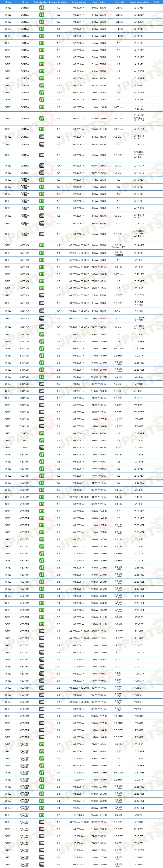Screen dimensions: 163x868
Task: Click petrol icon in Signum Z 20 NET row
Action: click(x=42, y=349)
